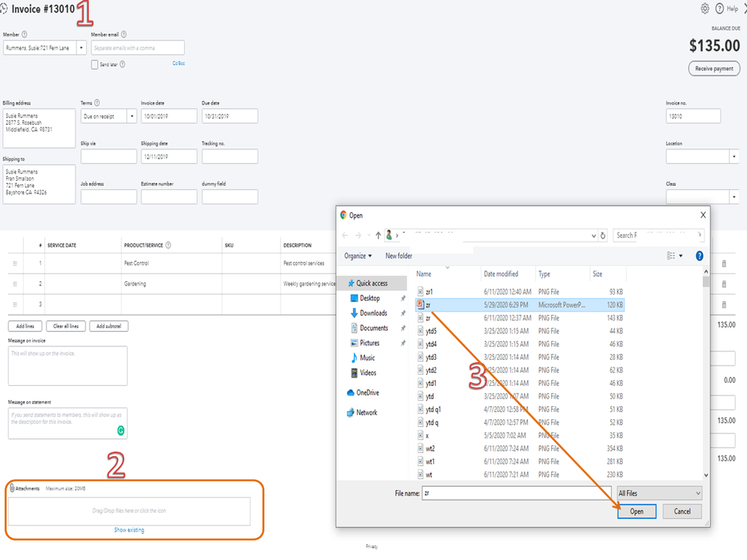Click Add subtotal button

click(108, 326)
